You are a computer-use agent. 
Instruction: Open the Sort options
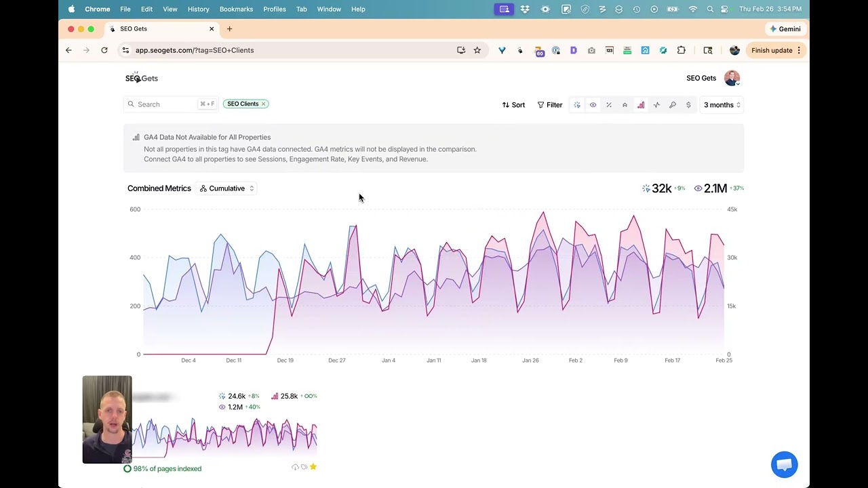(513, 105)
